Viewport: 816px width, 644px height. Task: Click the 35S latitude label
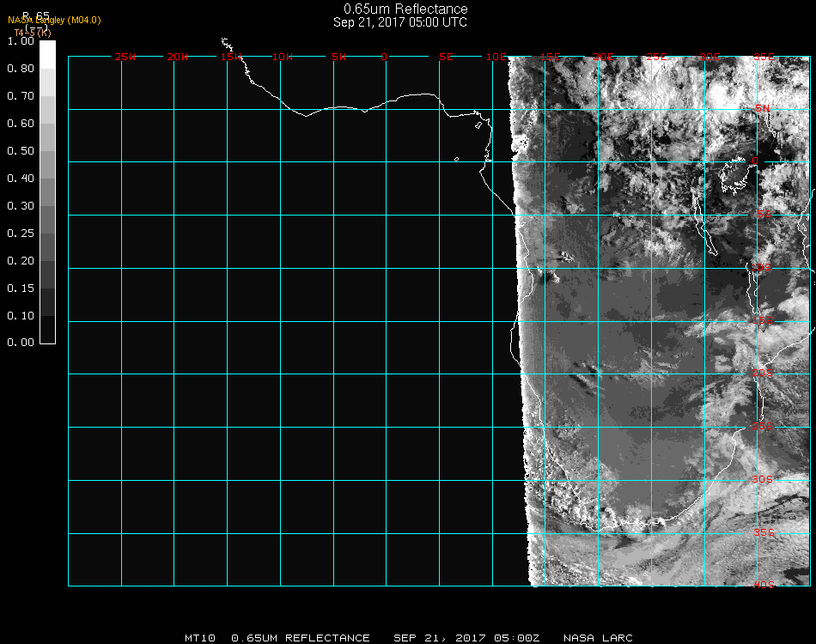(763, 532)
